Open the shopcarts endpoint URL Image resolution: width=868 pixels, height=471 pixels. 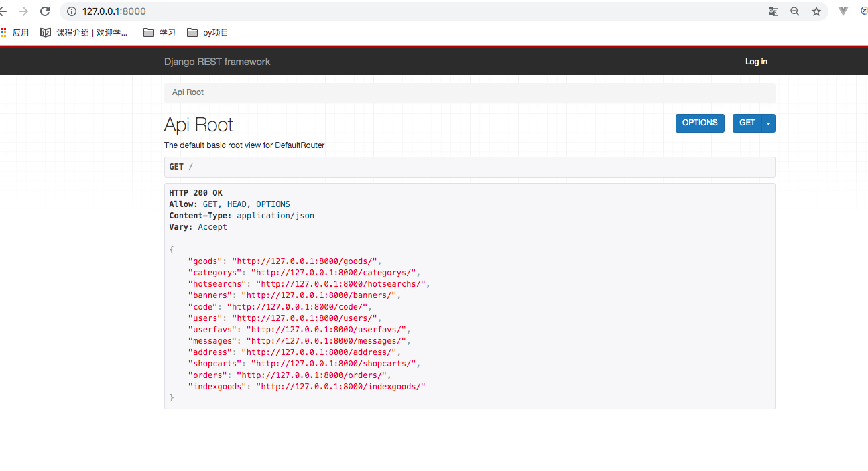coord(334,364)
